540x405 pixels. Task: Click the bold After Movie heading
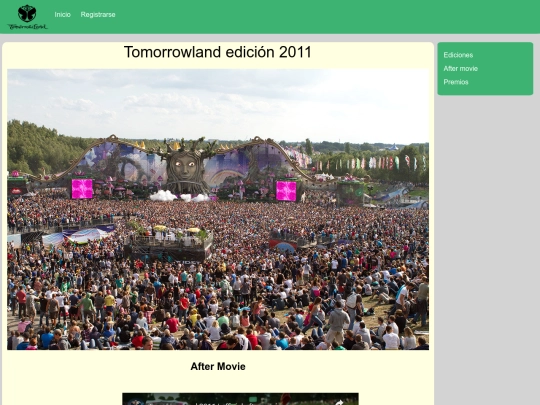[x=218, y=366]
